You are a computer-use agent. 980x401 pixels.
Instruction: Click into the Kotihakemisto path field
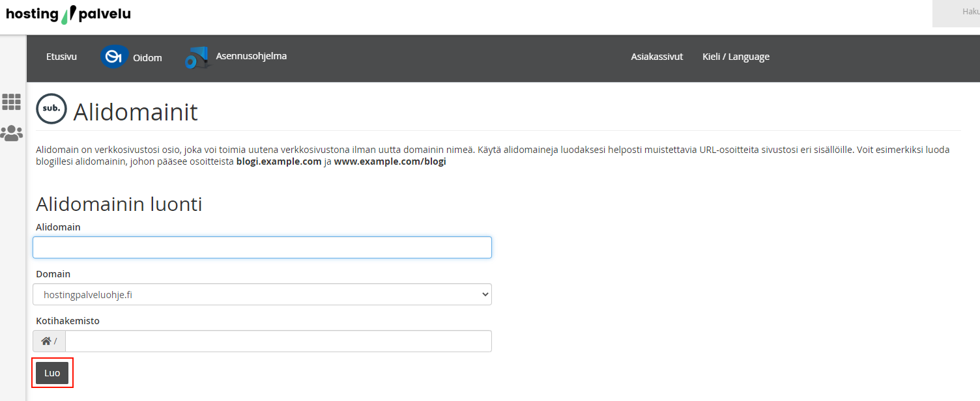point(278,341)
